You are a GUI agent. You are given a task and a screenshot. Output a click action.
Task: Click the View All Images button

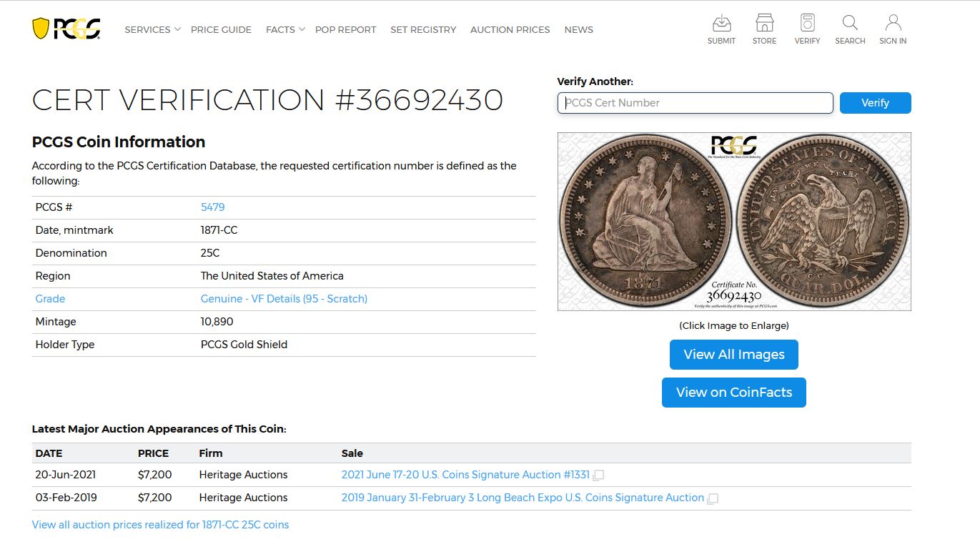(734, 355)
